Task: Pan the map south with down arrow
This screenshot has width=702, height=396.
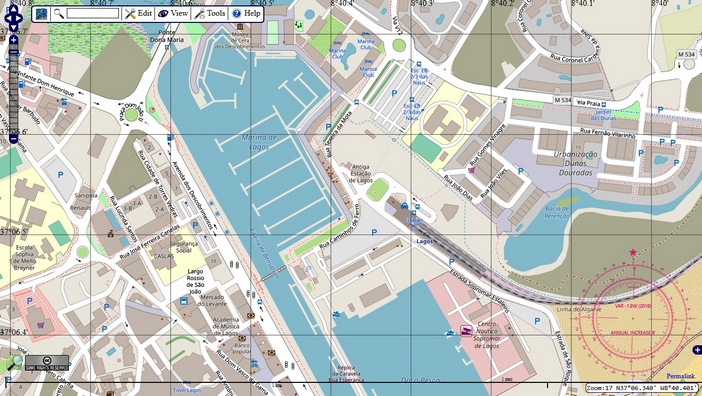Action: [x=13, y=28]
